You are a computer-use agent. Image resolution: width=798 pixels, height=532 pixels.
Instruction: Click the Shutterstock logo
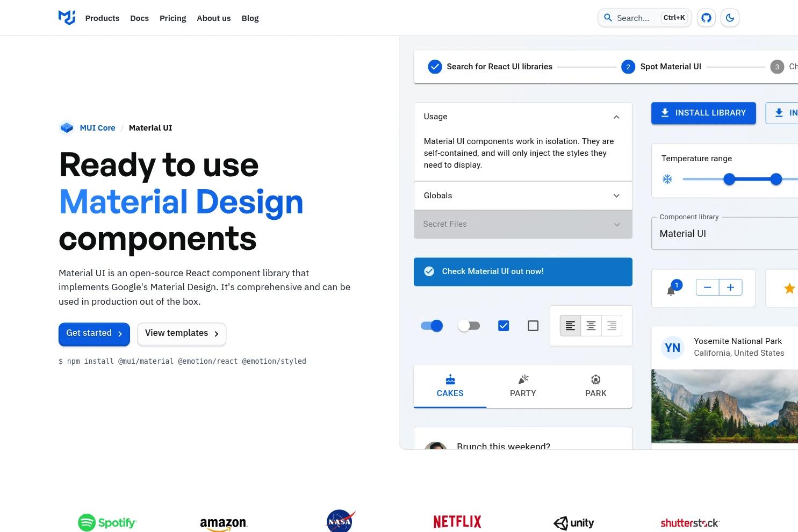690,523
